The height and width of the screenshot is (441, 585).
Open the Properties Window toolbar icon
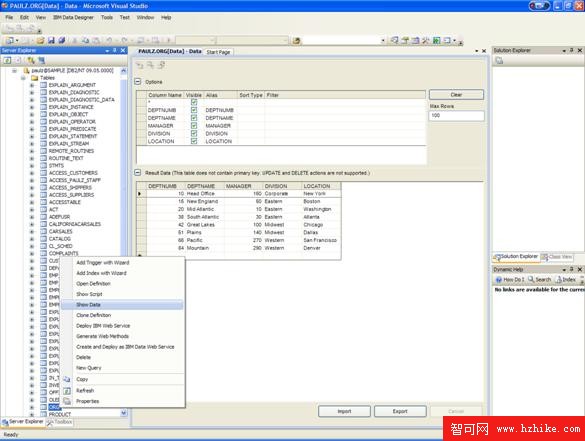405,40
